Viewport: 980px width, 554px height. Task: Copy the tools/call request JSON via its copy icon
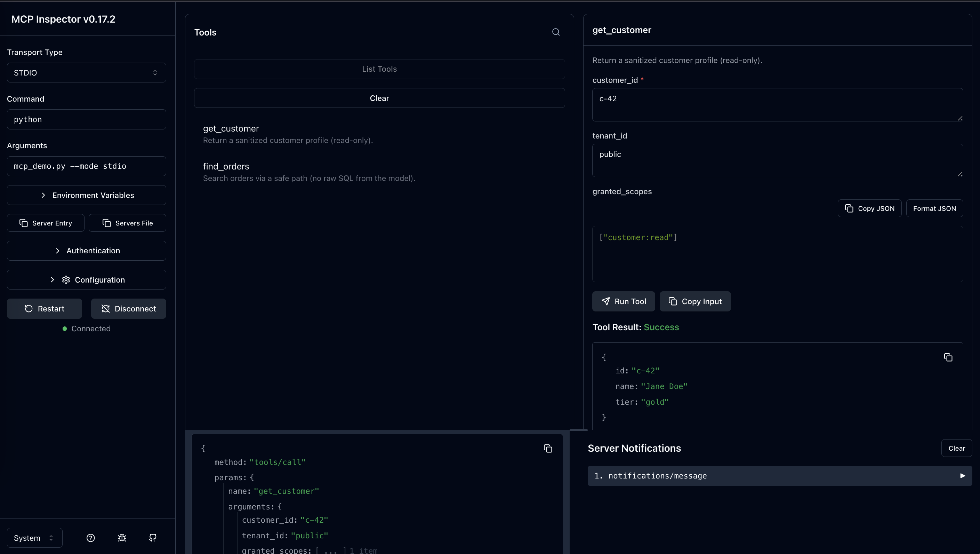[548, 449]
